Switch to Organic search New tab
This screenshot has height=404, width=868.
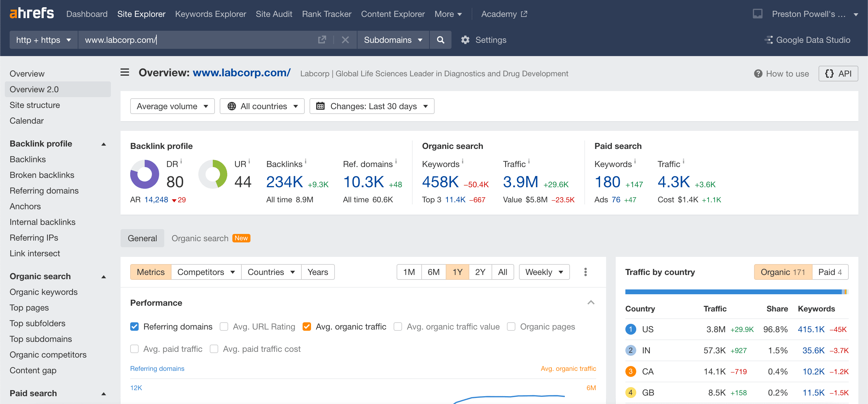point(211,238)
